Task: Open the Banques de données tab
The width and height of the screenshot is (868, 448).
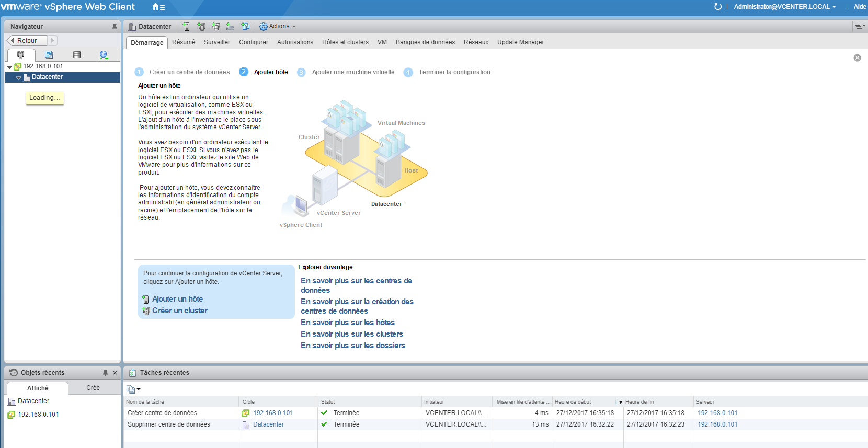Action: pos(425,42)
